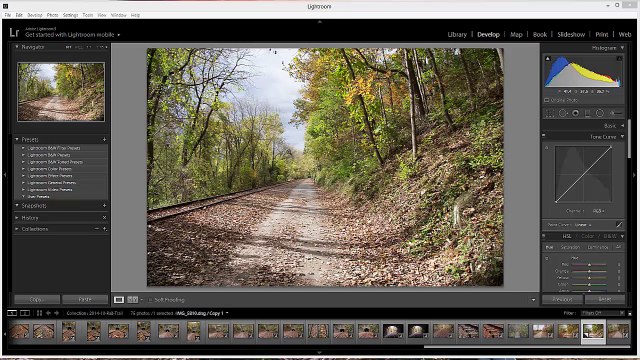This screenshot has height=360, width=640.
Task: Expand the Collections panel
Action: point(17,229)
